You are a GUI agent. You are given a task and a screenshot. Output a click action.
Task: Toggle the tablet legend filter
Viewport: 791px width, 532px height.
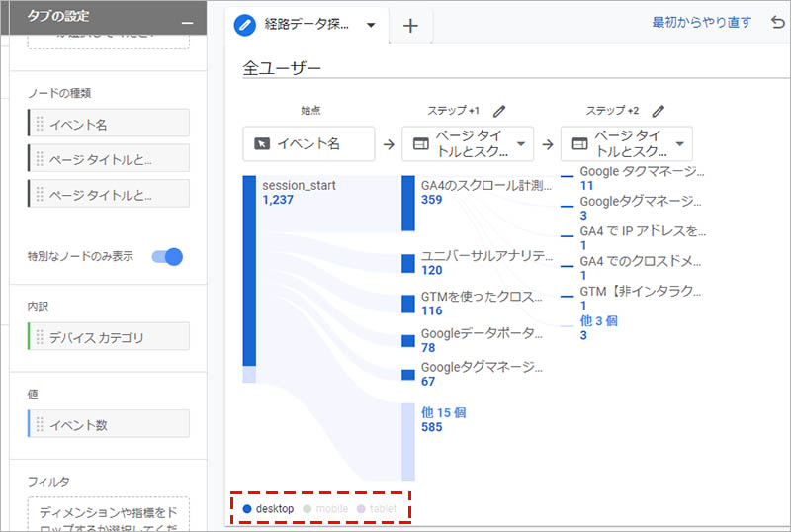[377, 509]
